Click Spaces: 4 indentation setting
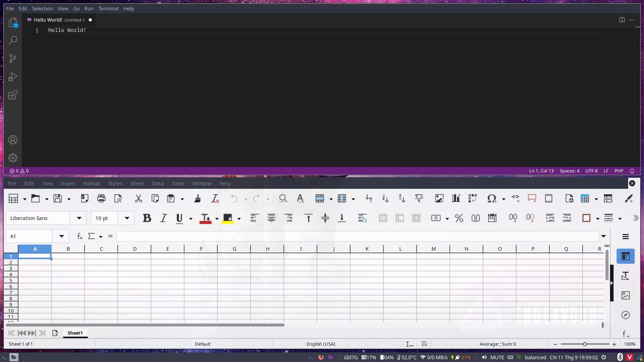Viewport: 644px width, 362px height. (x=569, y=171)
